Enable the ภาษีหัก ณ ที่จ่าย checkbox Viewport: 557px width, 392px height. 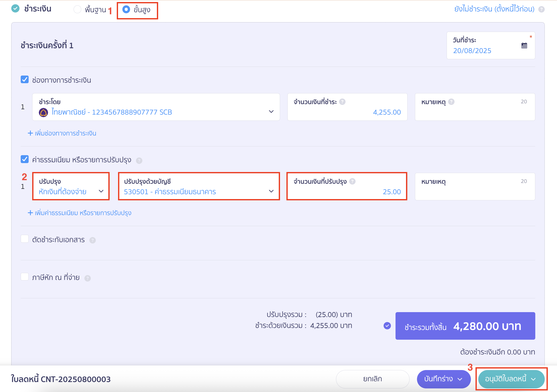(x=25, y=277)
